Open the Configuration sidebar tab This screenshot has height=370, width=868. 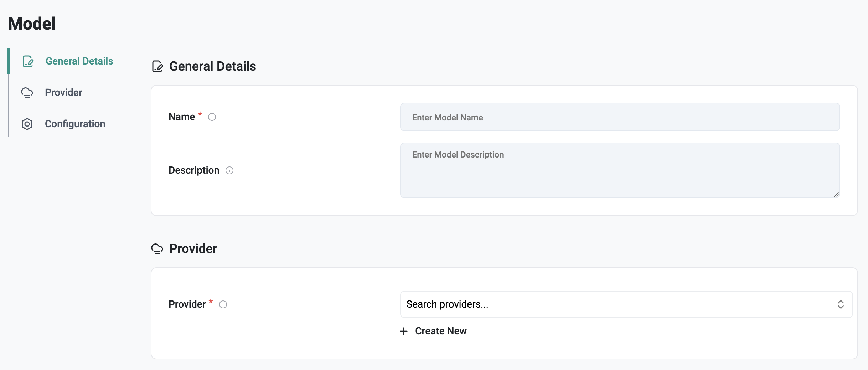click(x=75, y=124)
